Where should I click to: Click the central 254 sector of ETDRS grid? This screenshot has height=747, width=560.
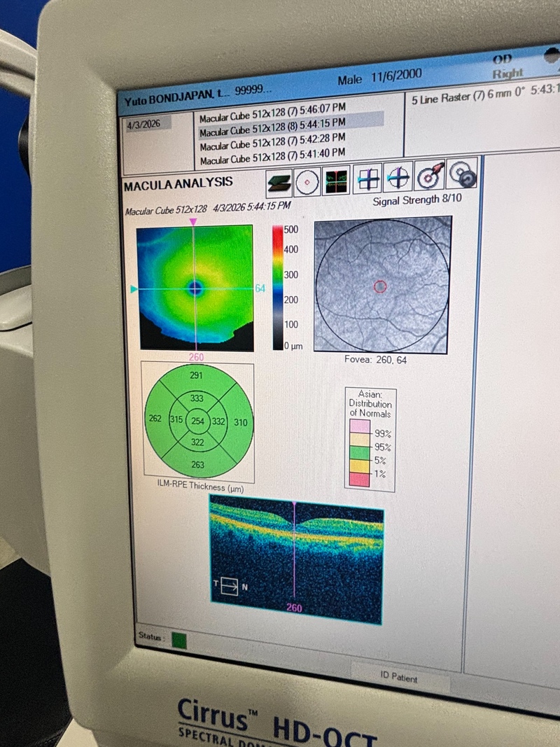pos(198,420)
